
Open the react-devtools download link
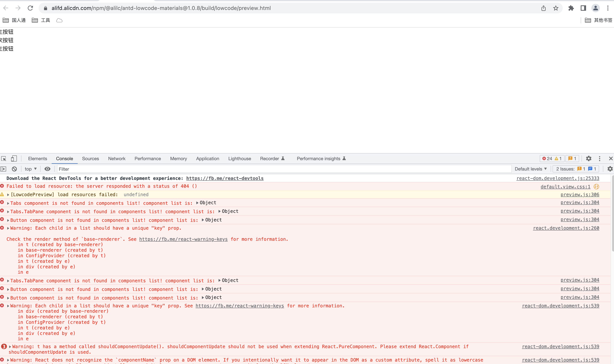click(225, 178)
